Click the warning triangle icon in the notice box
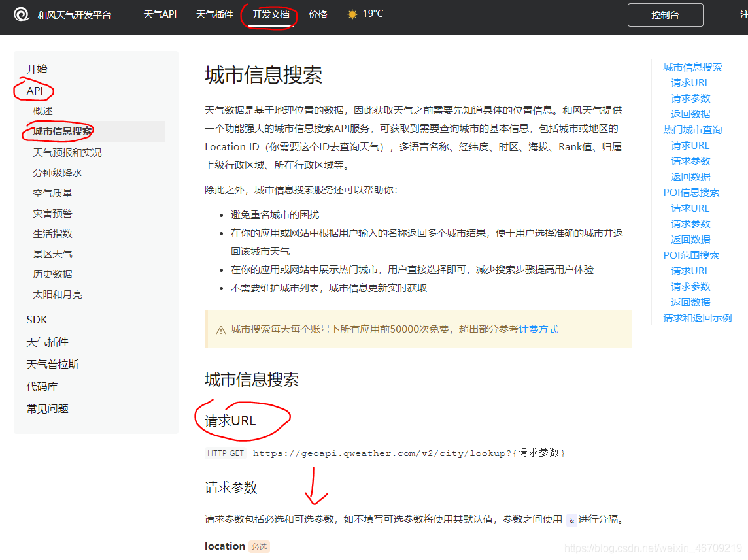The image size is (748, 560). (221, 330)
